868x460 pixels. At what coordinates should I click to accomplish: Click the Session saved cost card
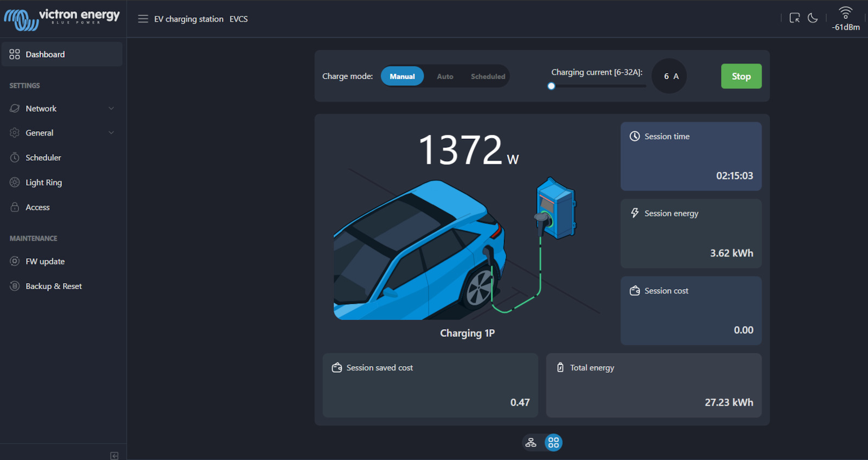pyautogui.click(x=430, y=386)
